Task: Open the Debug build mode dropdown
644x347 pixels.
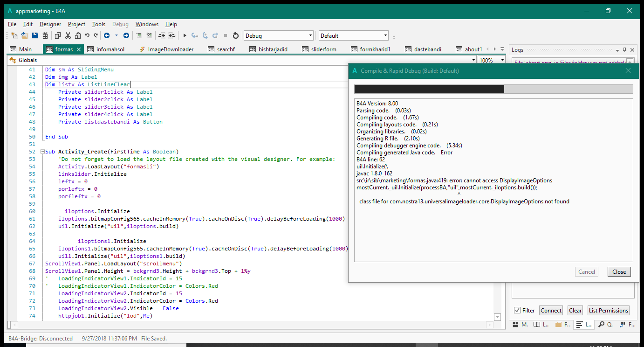Action: [x=310, y=36]
